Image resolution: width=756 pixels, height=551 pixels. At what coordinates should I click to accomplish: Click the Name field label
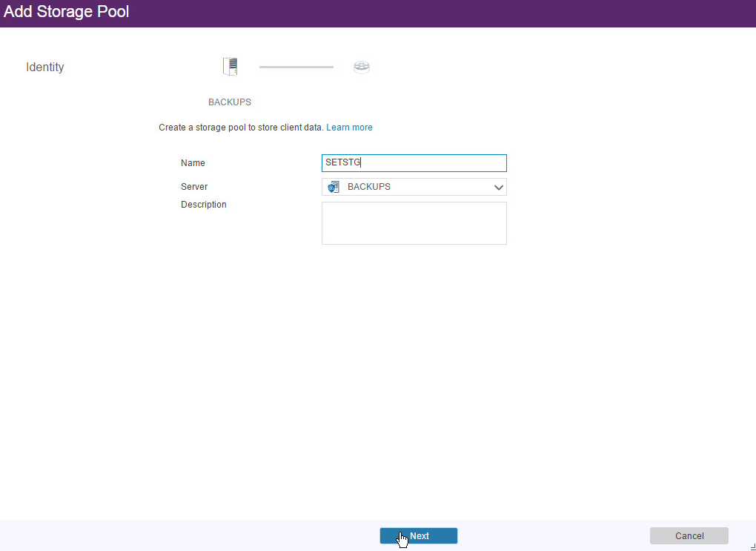click(193, 163)
